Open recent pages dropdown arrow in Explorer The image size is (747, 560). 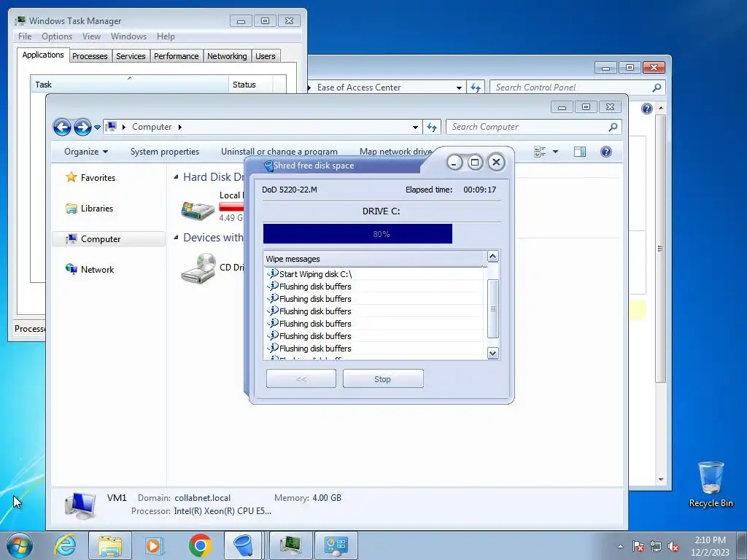coord(97,127)
